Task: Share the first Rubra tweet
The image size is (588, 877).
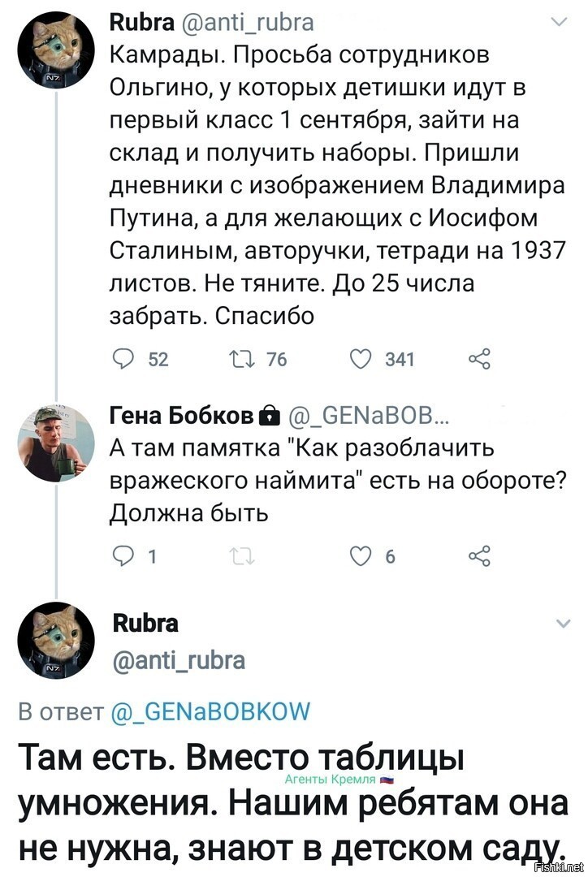Action: [x=479, y=358]
